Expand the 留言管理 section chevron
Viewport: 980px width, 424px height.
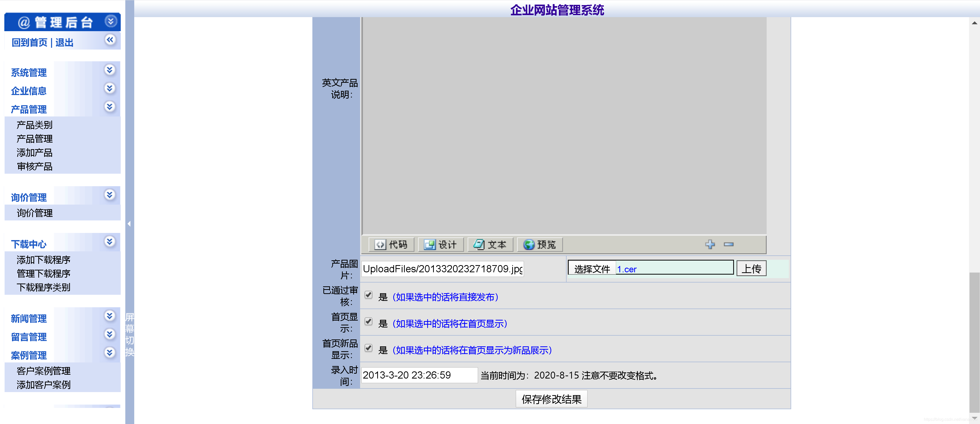(x=109, y=334)
